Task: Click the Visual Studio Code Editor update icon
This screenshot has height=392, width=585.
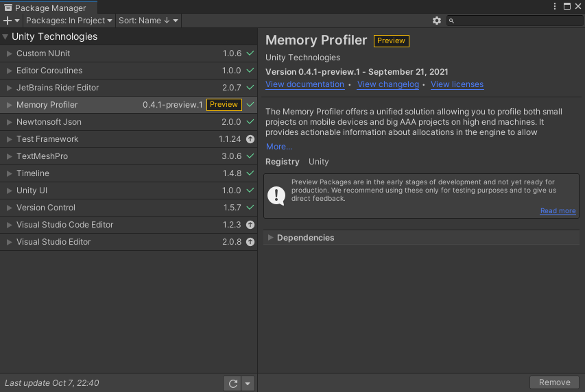Action: pos(250,225)
